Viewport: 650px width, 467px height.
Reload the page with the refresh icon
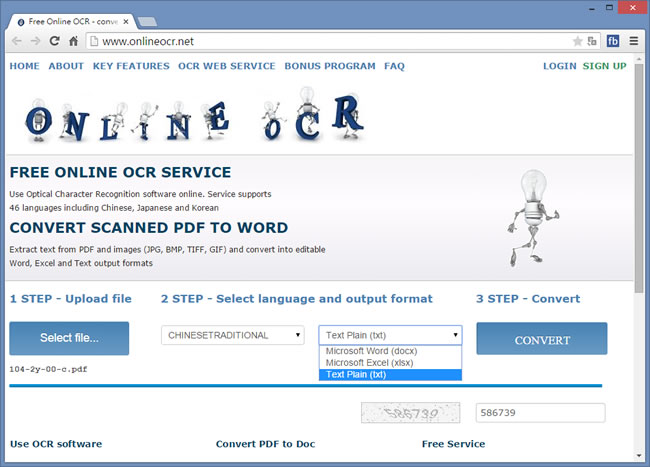click(54, 41)
